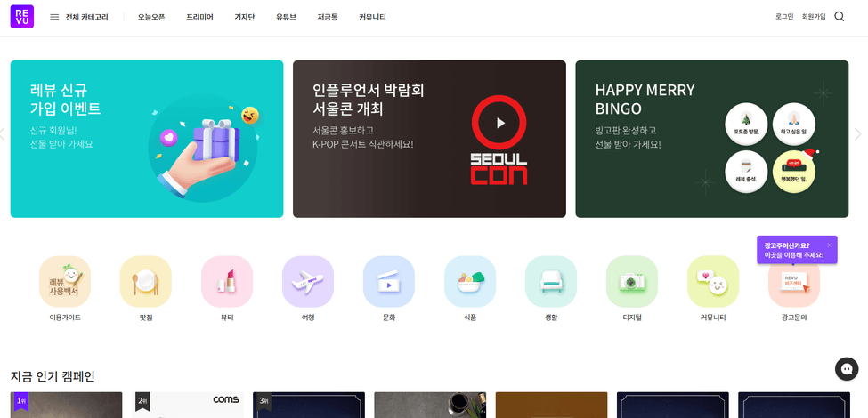Click the 1위 ranked campaign card
868x418 pixels.
(x=67, y=405)
